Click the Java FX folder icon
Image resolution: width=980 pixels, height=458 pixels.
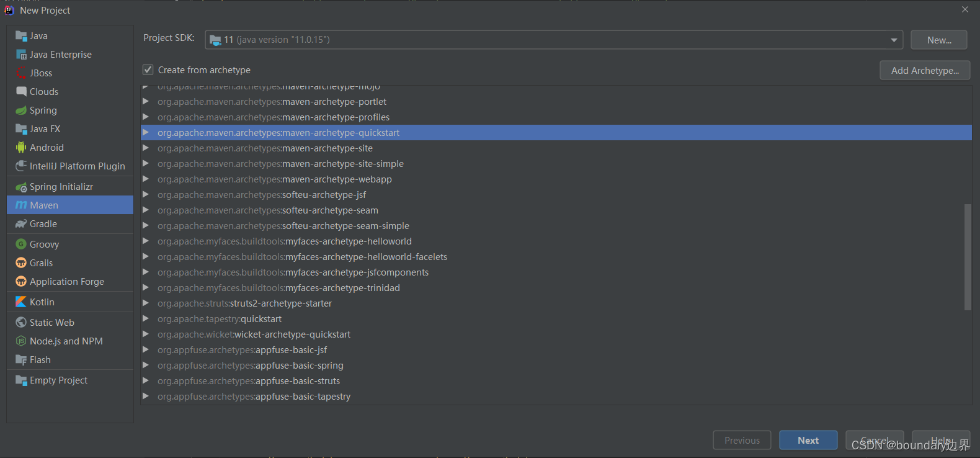21,129
